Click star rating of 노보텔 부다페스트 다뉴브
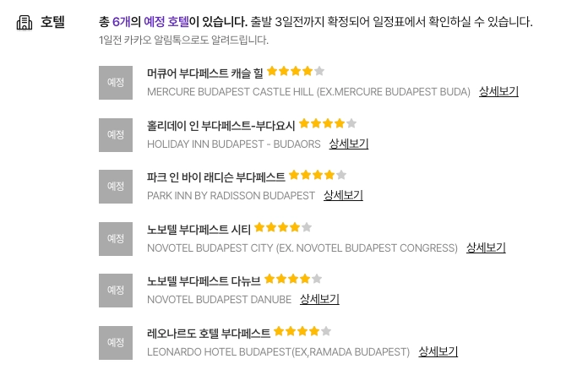Screen dimensions: 588x386 293,279
